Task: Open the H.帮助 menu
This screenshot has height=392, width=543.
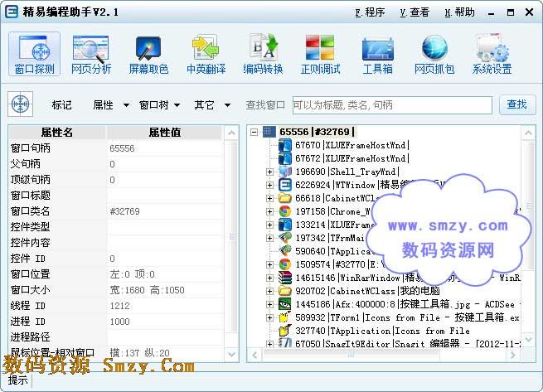Action: click(x=459, y=12)
